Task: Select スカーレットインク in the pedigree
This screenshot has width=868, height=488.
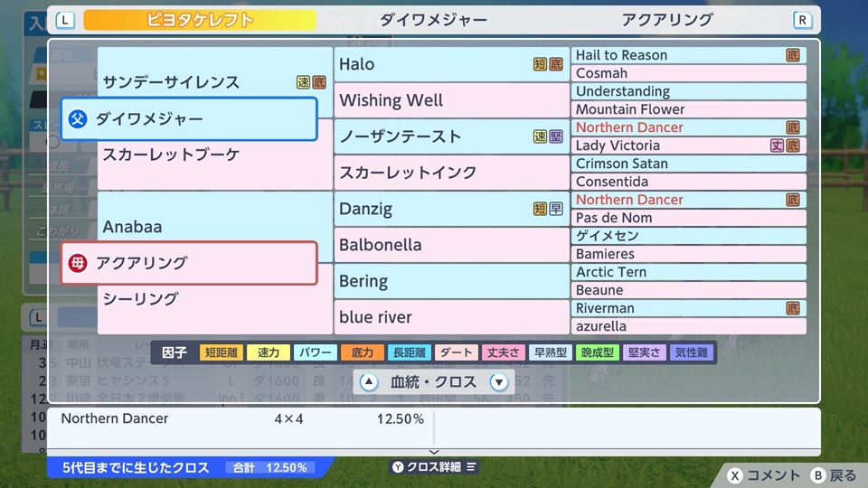Action: [x=451, y=173]
